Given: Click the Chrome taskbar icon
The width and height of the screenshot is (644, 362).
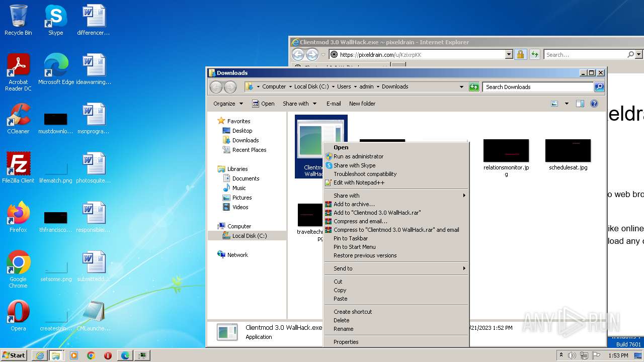Looking at the screenshot, I should [91, 355].
